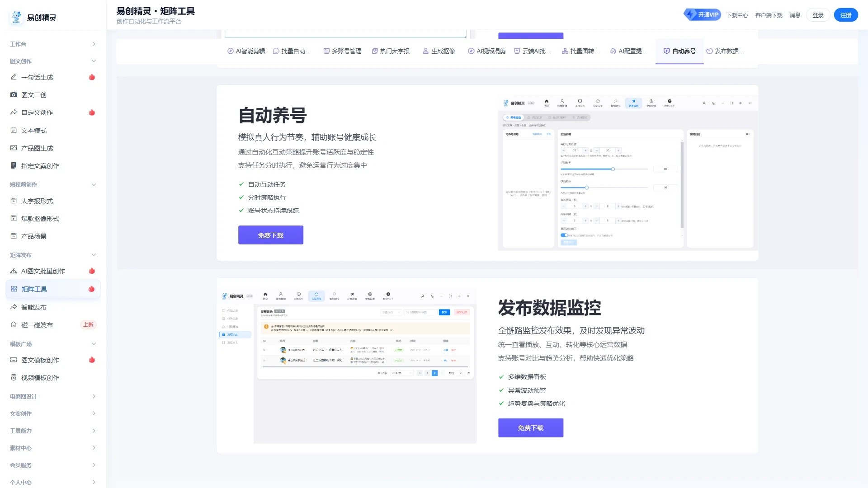
Task: Switch to the 生成抠像 tab
Action: click(x=439, y=51)
